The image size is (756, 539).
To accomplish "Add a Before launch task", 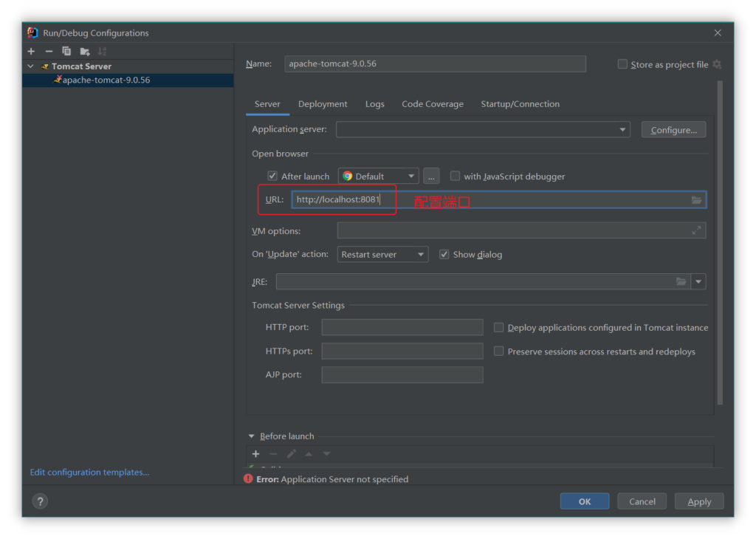I will pyautogui.click(x=255, y=453).
